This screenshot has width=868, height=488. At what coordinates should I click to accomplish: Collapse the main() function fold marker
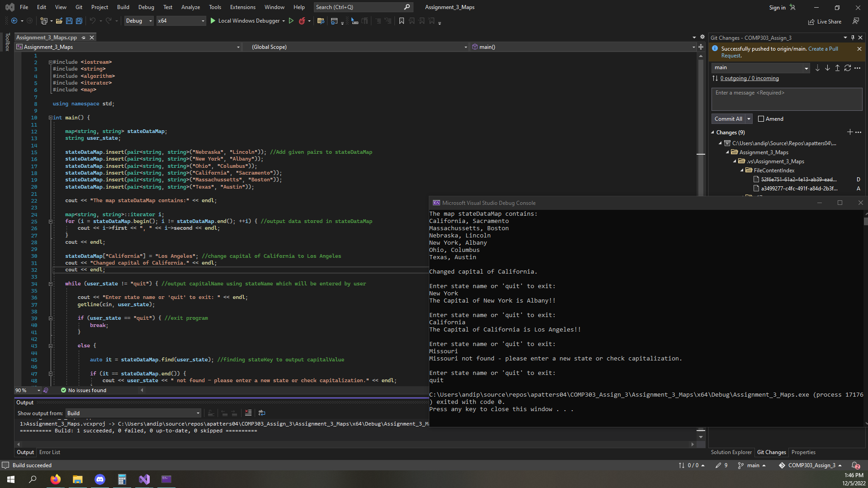pyautogui.click(x=51, y=118)
